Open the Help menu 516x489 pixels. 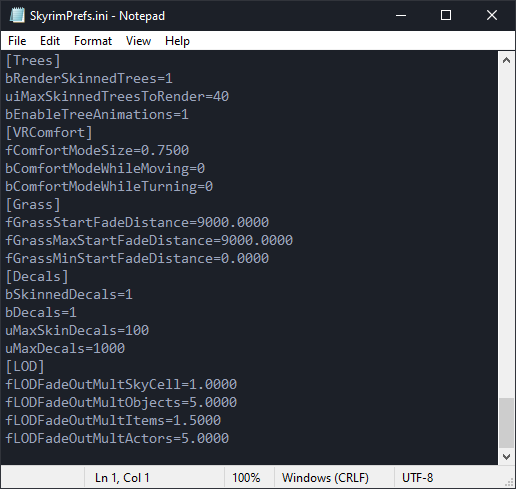(177, 41)
